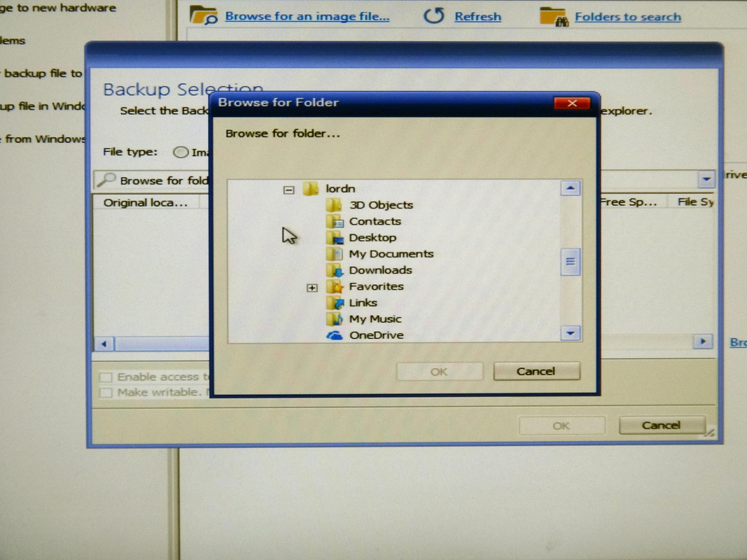Click the OneDrive cloud icon
The image size is (747, 560).
(x=335, y=335)
